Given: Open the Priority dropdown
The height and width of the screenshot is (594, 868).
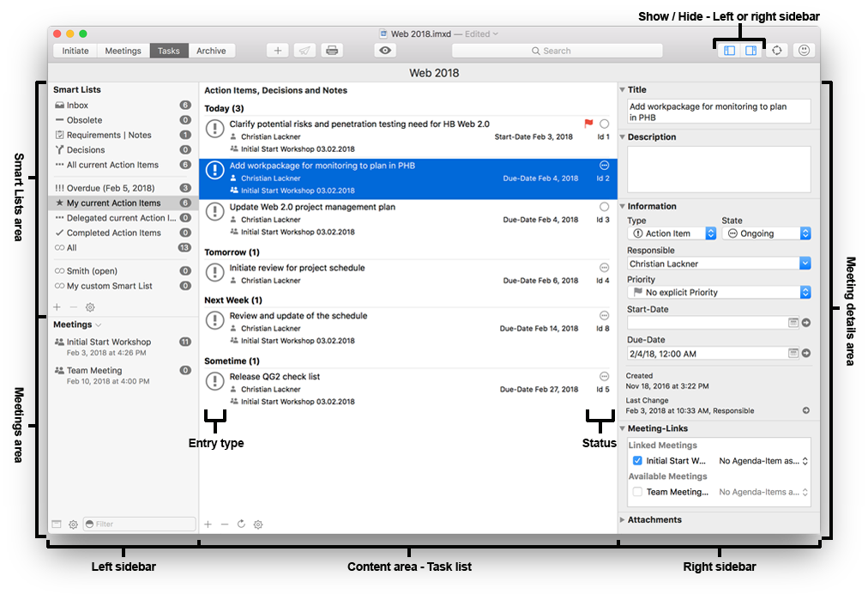Looking at the screenshot, I should point(719,293).
